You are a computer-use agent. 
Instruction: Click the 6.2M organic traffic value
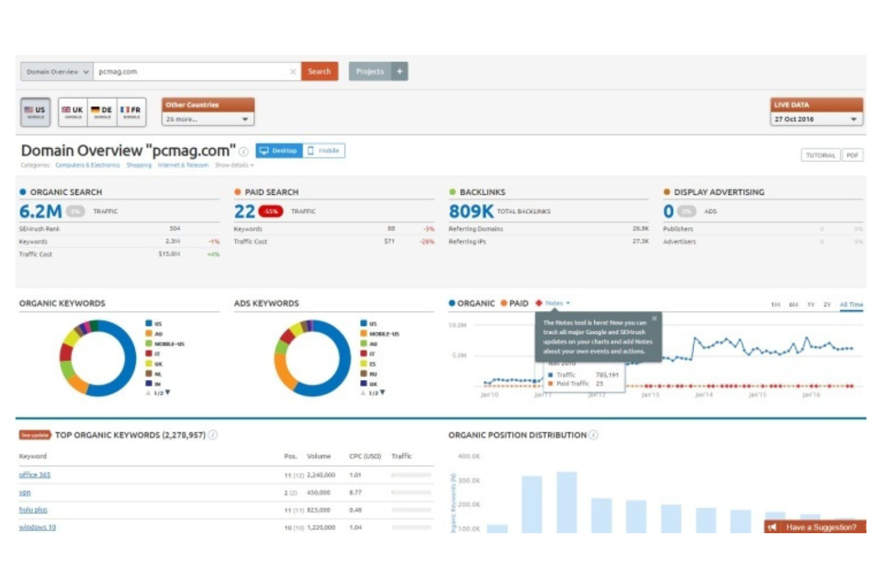[41, 211]
